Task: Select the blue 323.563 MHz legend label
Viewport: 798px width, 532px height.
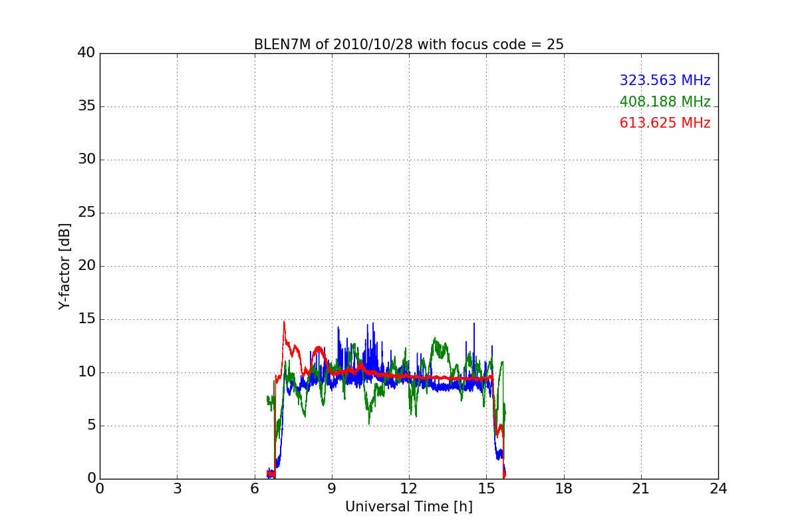Action: [665, 80]
